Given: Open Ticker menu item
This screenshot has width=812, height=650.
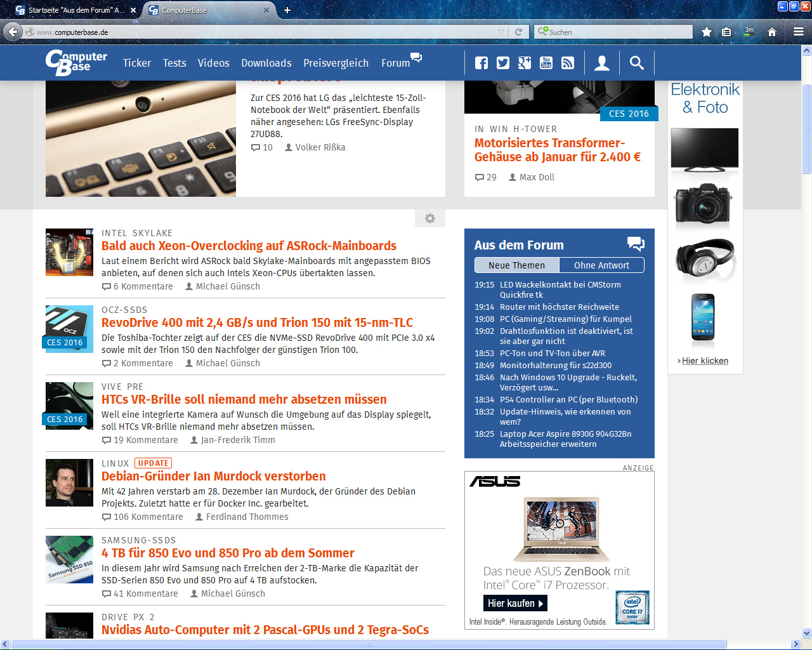Looking at the screenshot, I should [x=137, y=63].
